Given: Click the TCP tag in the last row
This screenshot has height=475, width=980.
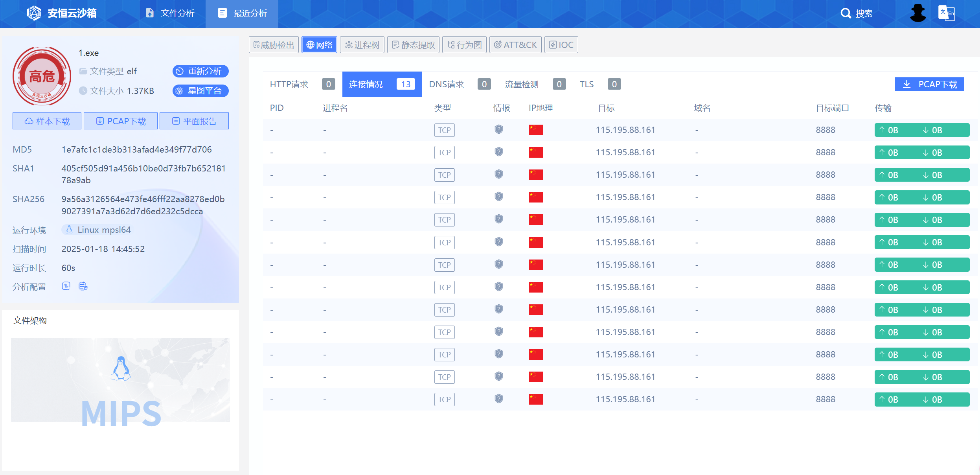Looking at the screenshot, I should point(444,400).
